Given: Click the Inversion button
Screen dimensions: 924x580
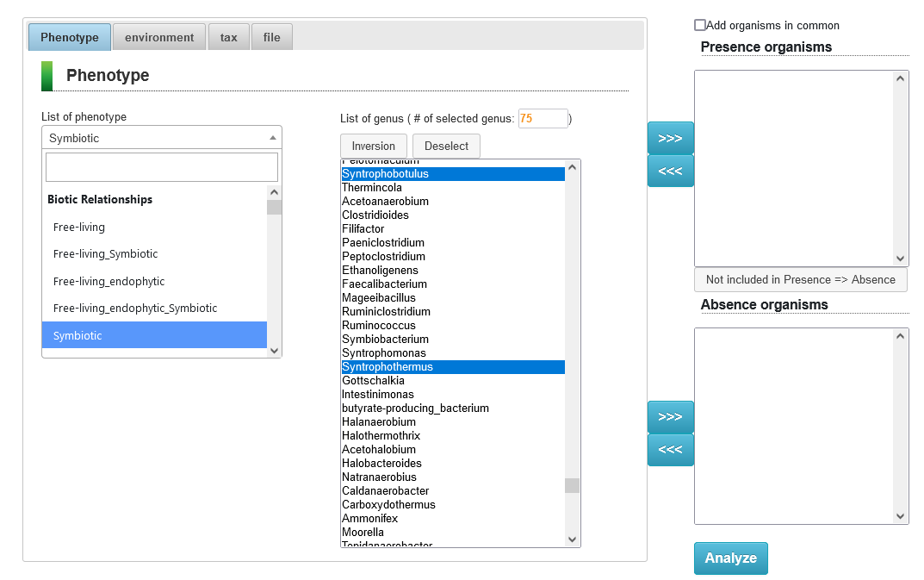Looking at the screenshot, I should pos(374,147).
